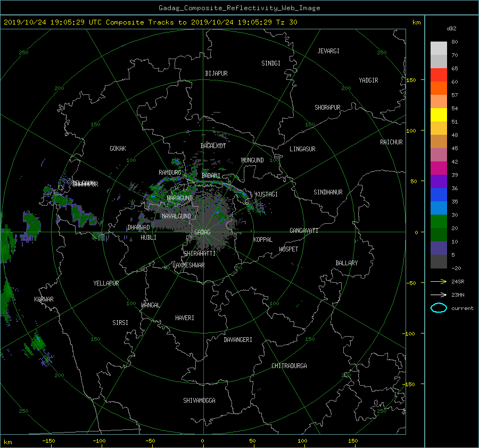This screenshot has height=448, width=479.
Task: Select the bright green 20-30 dBZ legend swatch
Action: pos(439,222)
